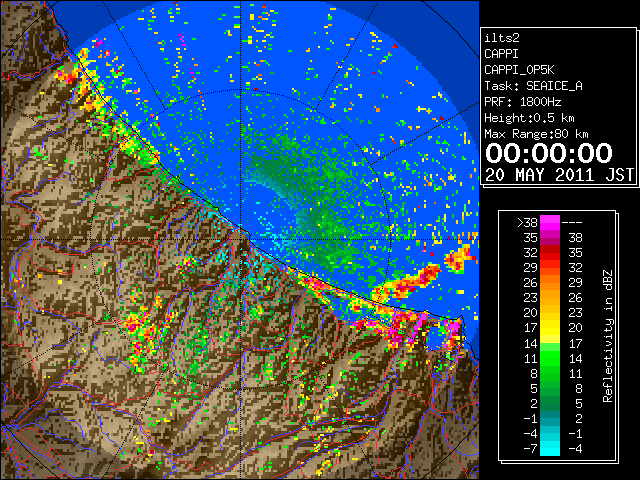Image resolution: width=640 pixels, height=480 pixels.
Task: Click the cyan -7 legend swatch
Action: (x=550, y=448)
